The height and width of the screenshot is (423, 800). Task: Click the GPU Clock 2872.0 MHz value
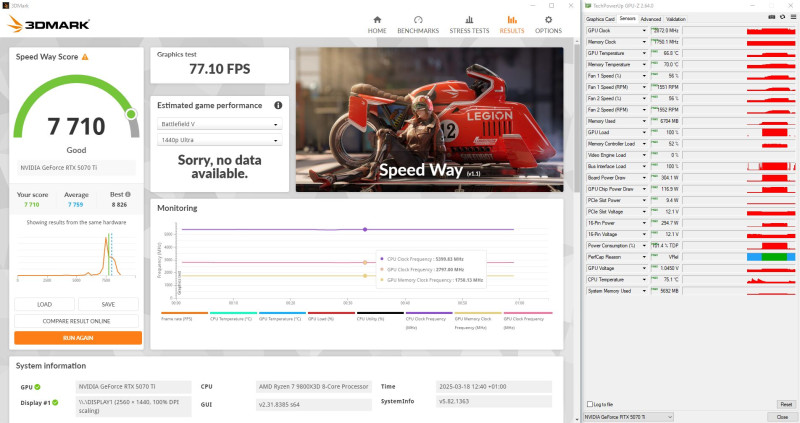point(666,31)
